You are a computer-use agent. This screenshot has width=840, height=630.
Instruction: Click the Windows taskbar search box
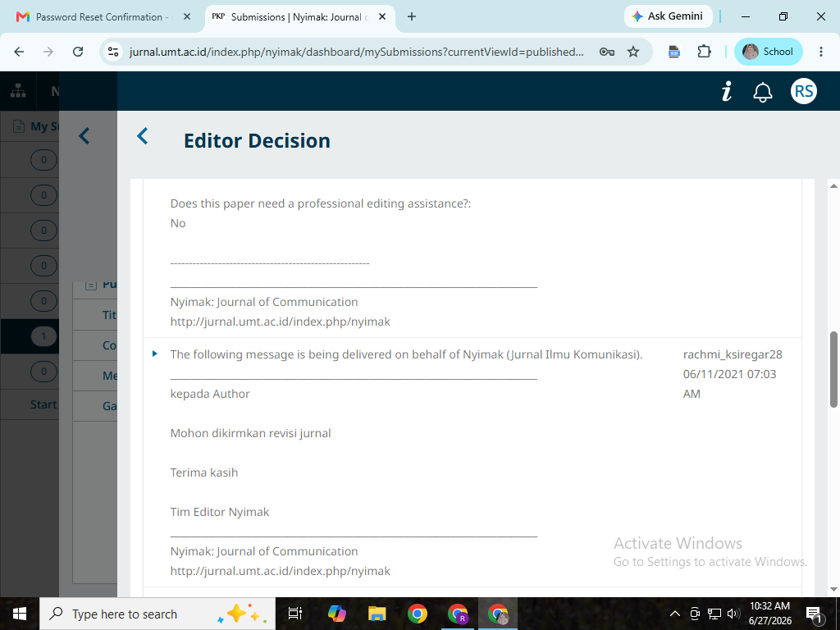pyautogui.click(x=157, y=614)
